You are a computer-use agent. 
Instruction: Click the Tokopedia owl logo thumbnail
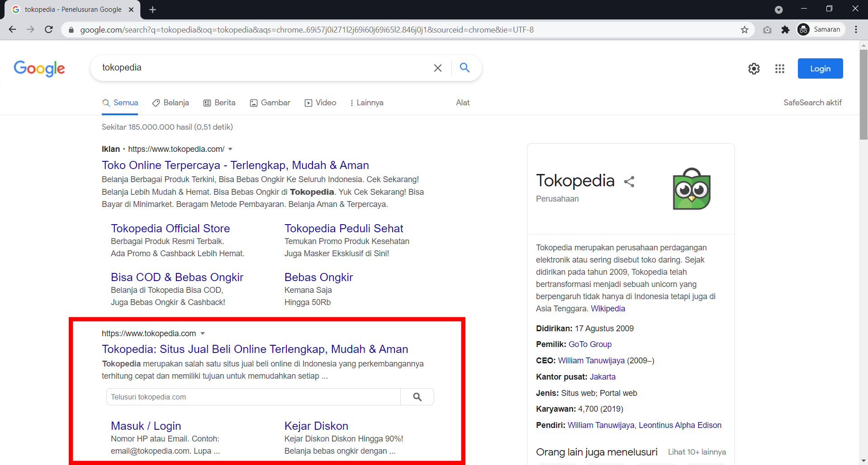692,189
